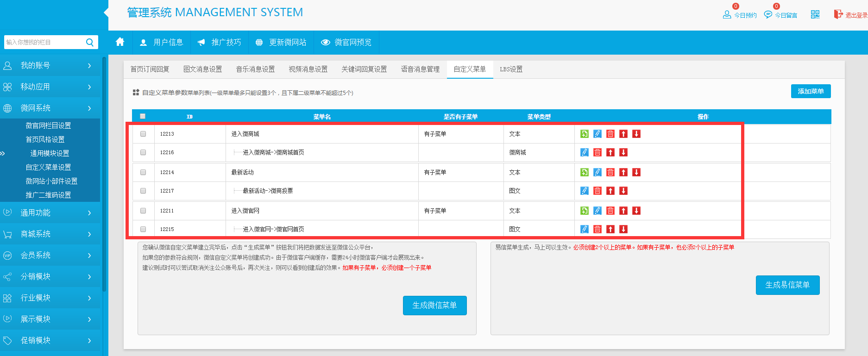Image resolution: width=868 pixels, height=356 pixels.
Task: Expand 通用功能 sidebar section
Action: click(50, 213)
